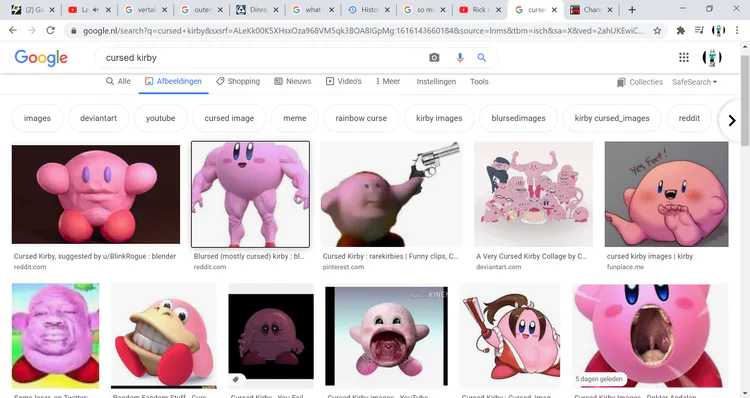Bookmark this page with the star icon
Viewport: 750px width, 398px height.
[657, 31]
